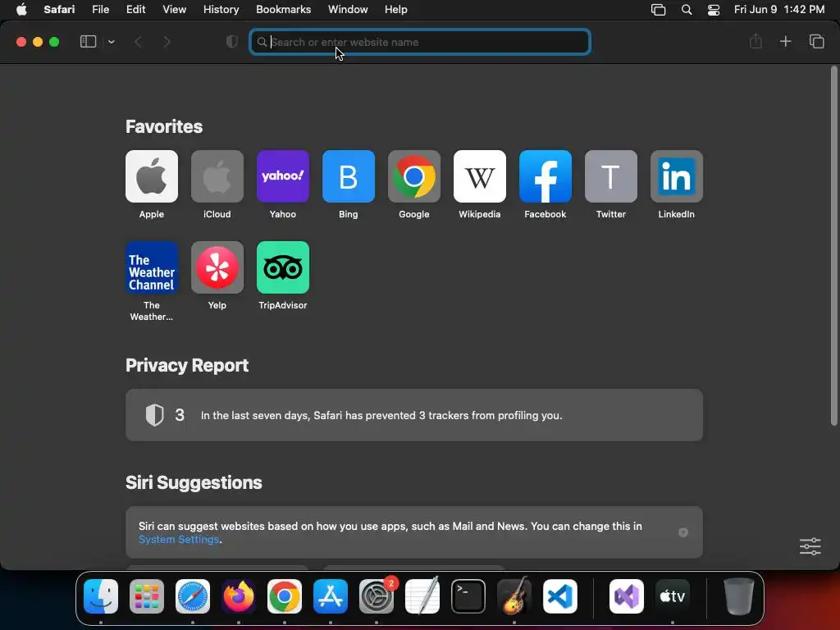Open Firefox from the Dock

click(239, 596)
